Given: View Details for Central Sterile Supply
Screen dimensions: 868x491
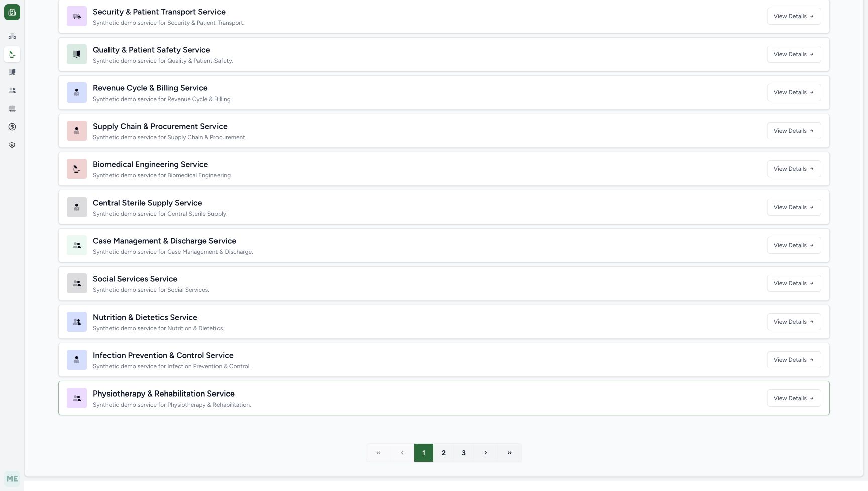Looking at the screenshot, I should tap(794, 207).
